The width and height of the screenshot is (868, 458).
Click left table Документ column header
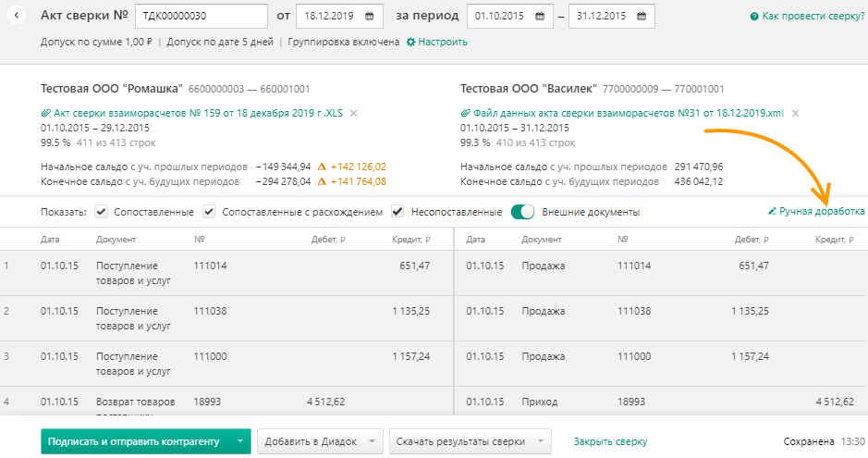pyautogui.click(x=116, y=240)
